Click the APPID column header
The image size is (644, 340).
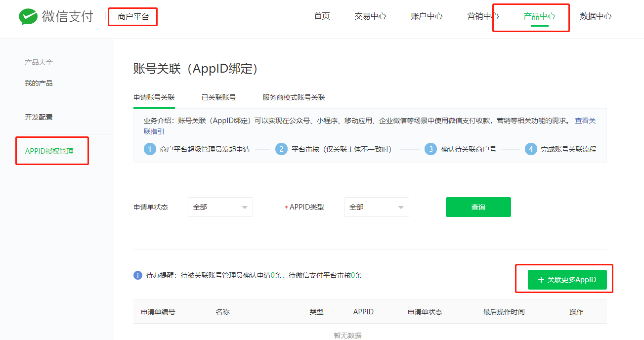[363, 312]
